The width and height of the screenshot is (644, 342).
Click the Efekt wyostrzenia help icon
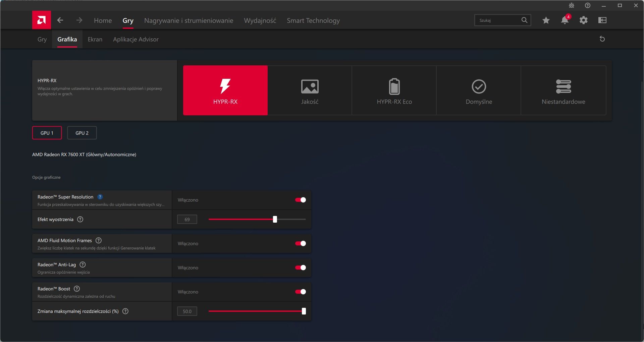click(x=80, y=219)
